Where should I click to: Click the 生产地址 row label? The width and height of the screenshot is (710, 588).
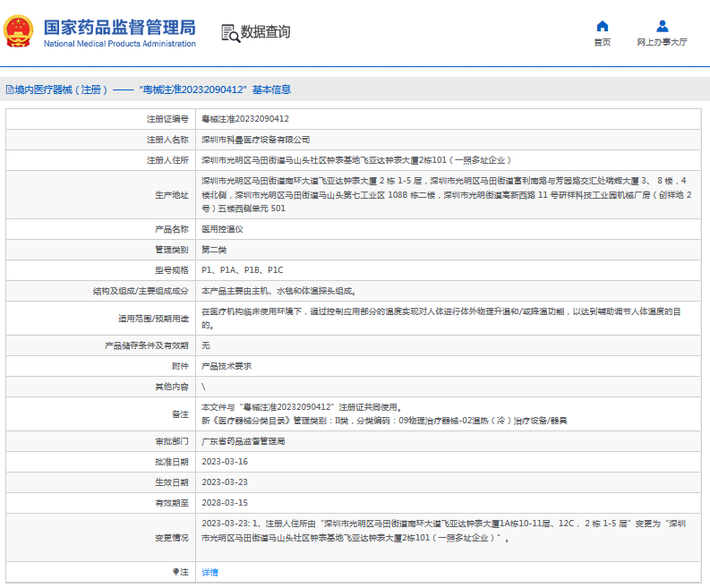pos(172,195)
